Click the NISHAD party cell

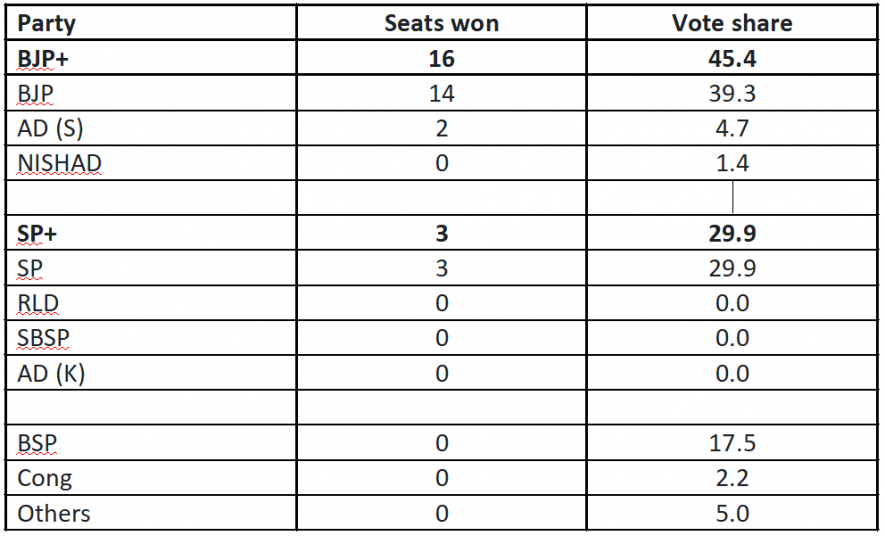coord(59,164)
